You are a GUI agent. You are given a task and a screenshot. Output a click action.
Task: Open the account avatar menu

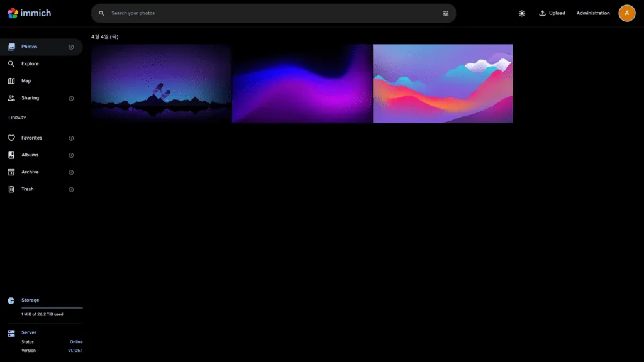627,13
